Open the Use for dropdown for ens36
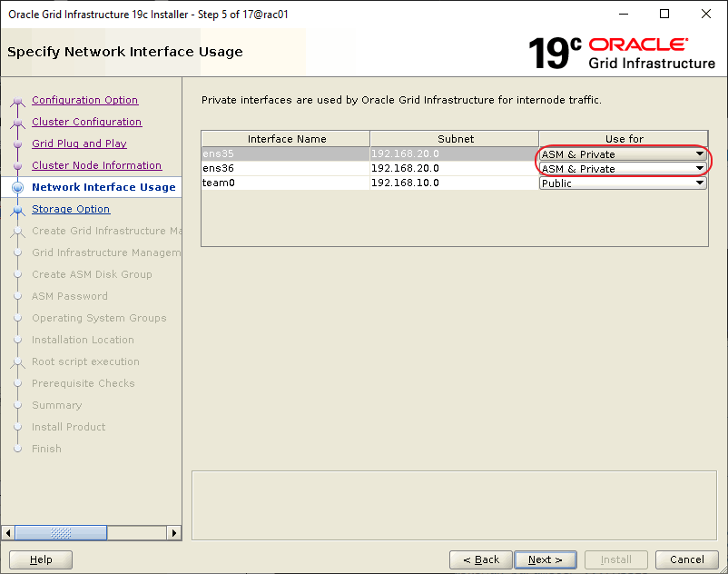Image resolution: width=728 pixels, height=574 pixels. (x=623, y=169)
